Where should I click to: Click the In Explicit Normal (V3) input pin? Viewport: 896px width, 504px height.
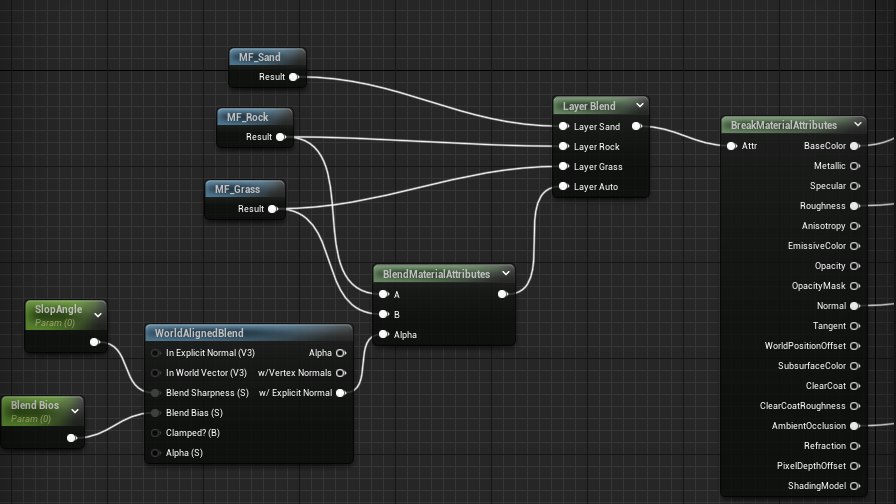[x=155, y=353]
